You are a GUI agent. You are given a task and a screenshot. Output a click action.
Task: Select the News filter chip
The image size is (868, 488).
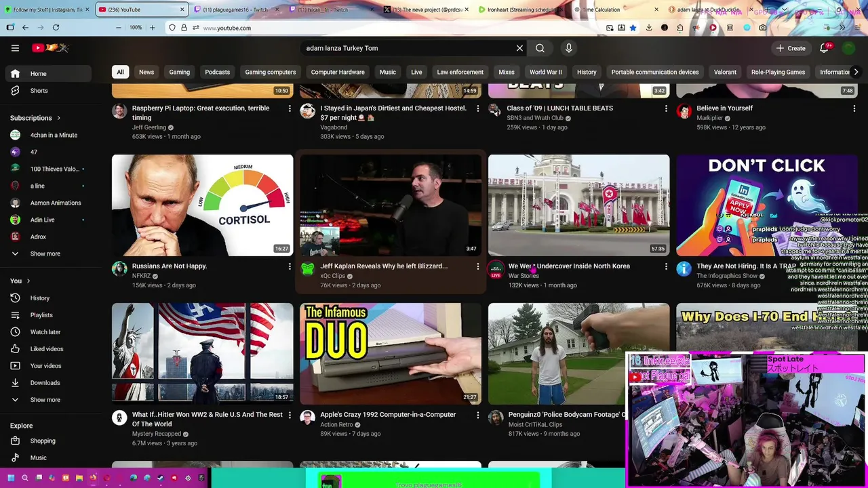coord(146,72)
